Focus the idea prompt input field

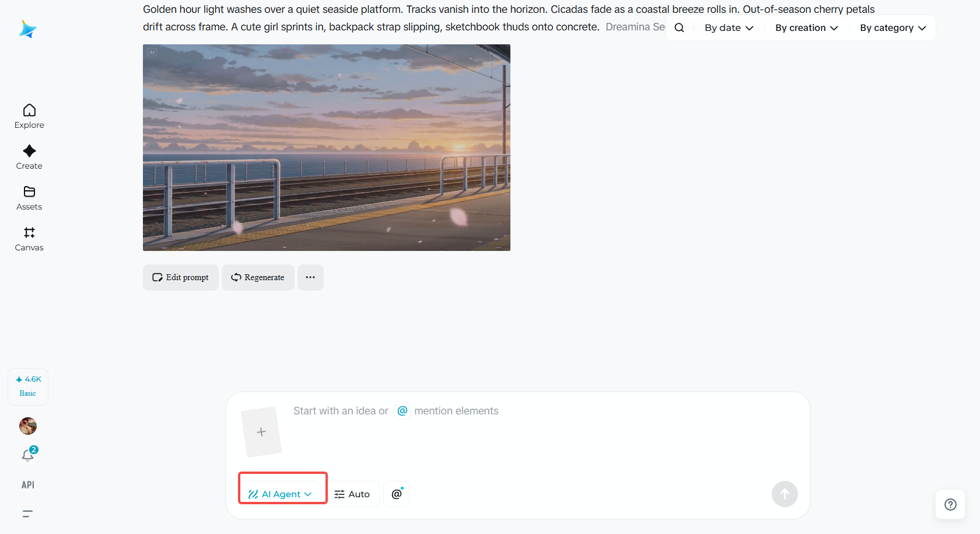(x=542, y=432)
